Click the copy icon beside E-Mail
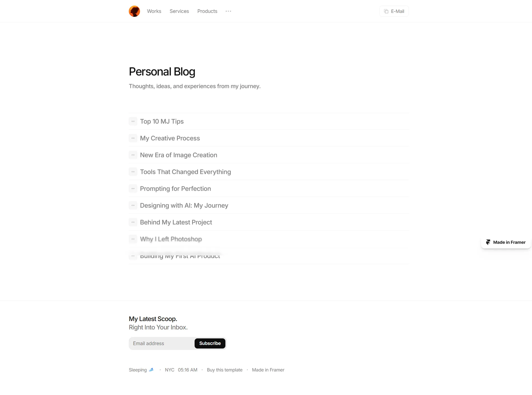The image size is (532, 395). [x=386, y=11]
